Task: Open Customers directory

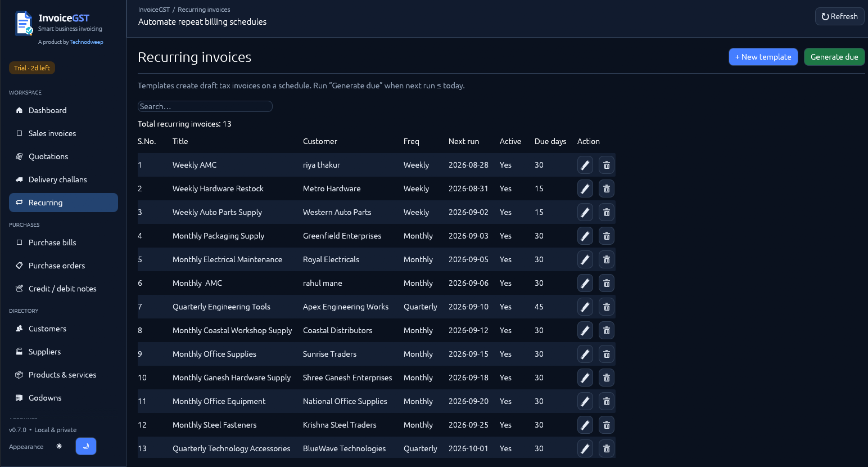Action: tap(64, 329)
